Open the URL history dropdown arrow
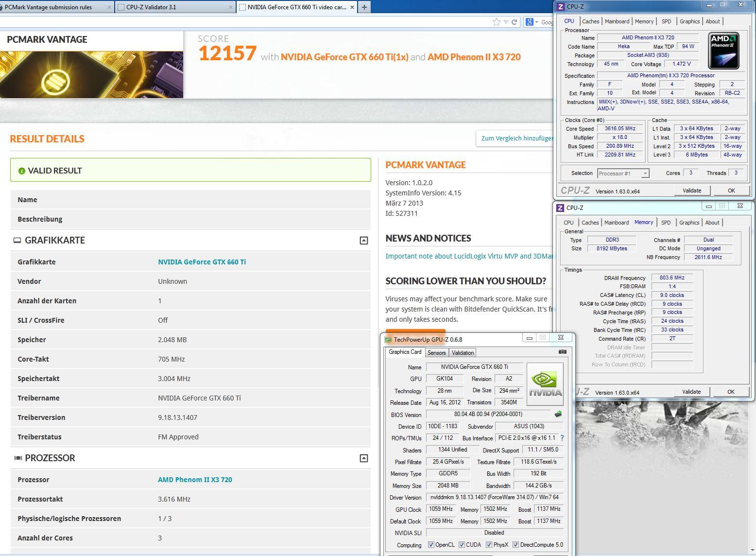The image size is (756, 556). [506, 22]
